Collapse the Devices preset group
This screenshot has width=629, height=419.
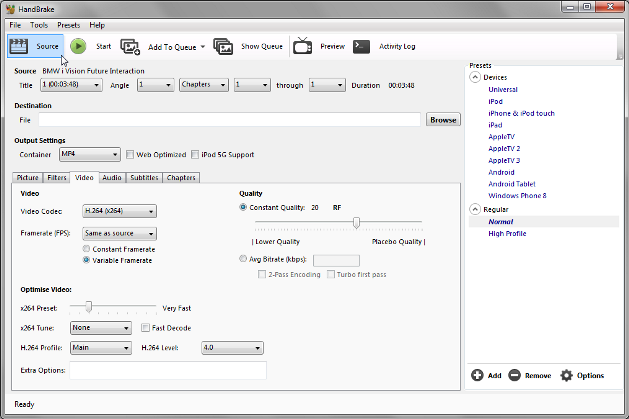point(475,77)
